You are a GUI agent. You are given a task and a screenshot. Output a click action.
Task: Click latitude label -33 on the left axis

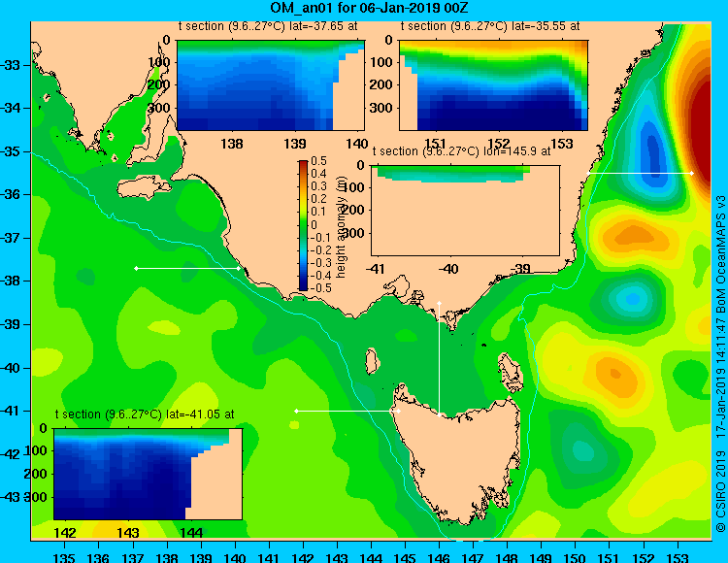11,64
